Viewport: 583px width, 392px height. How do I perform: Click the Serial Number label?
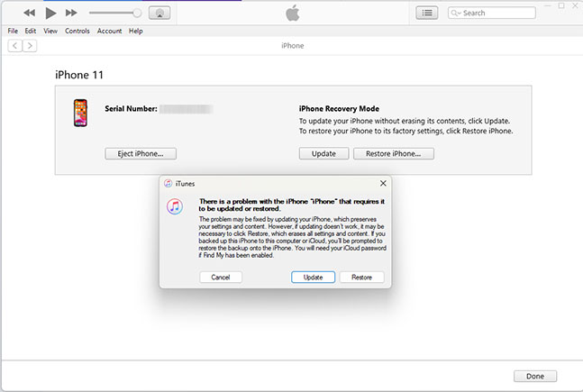pyautogui.click(x=131, y=109)
